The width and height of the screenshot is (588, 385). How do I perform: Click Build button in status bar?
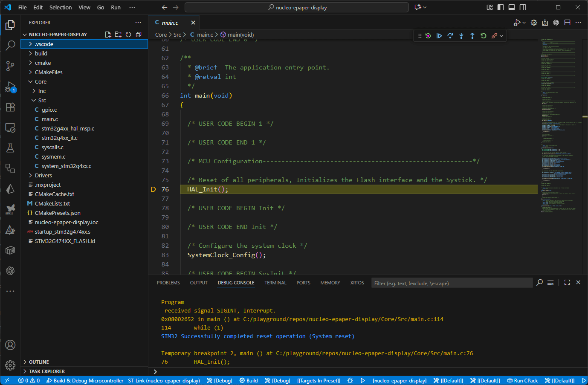pyautogui.click(x=249, y=381)
